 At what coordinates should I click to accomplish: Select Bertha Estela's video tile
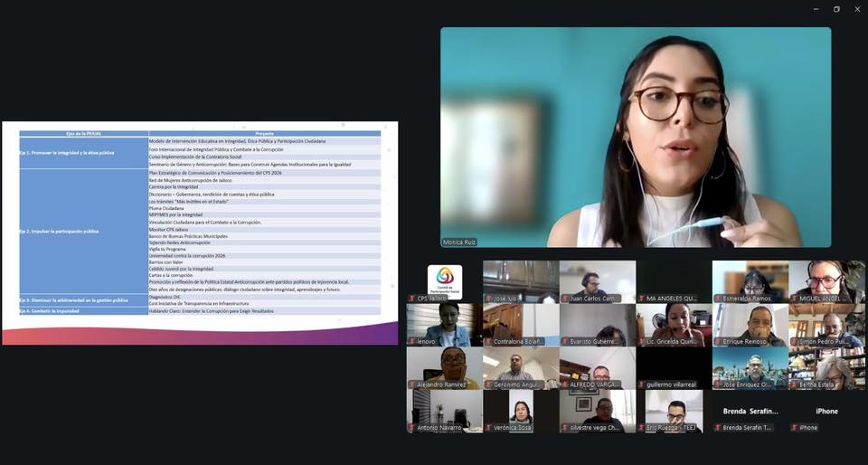[x=826, y=366]
